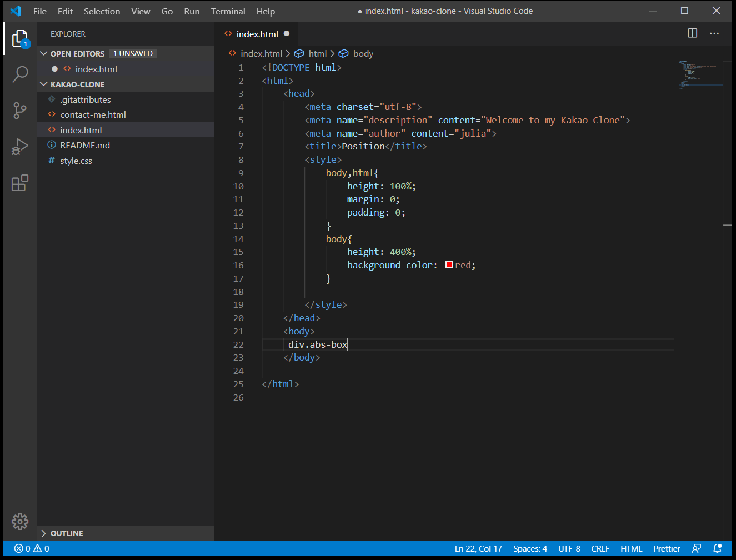Viewport: 736px width, 560px height.
Task: Click 'background-color' on line 16
Action: click(x=390, y=265)
